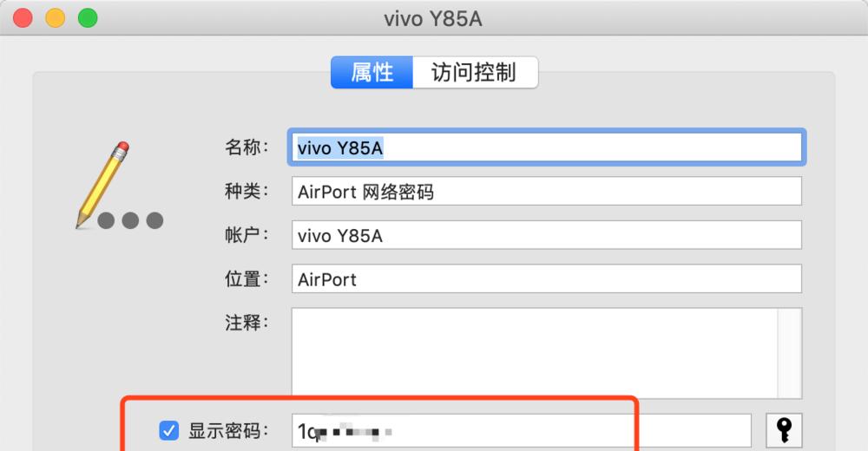
Task: Focus the revealed password field
Action: (x=521, y=430)
